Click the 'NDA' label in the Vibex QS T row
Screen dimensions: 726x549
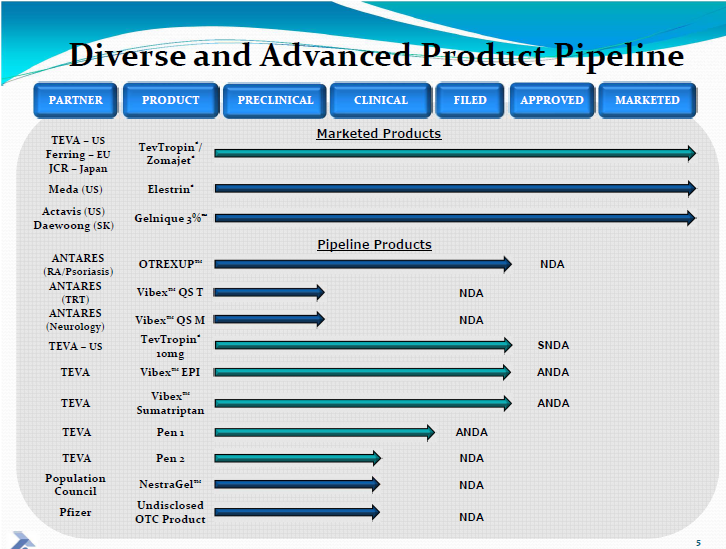click(x=471, y=293)
